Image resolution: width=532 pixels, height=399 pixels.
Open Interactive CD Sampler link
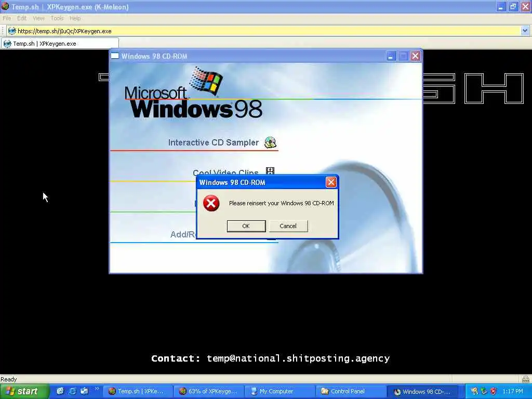point(214,142)
